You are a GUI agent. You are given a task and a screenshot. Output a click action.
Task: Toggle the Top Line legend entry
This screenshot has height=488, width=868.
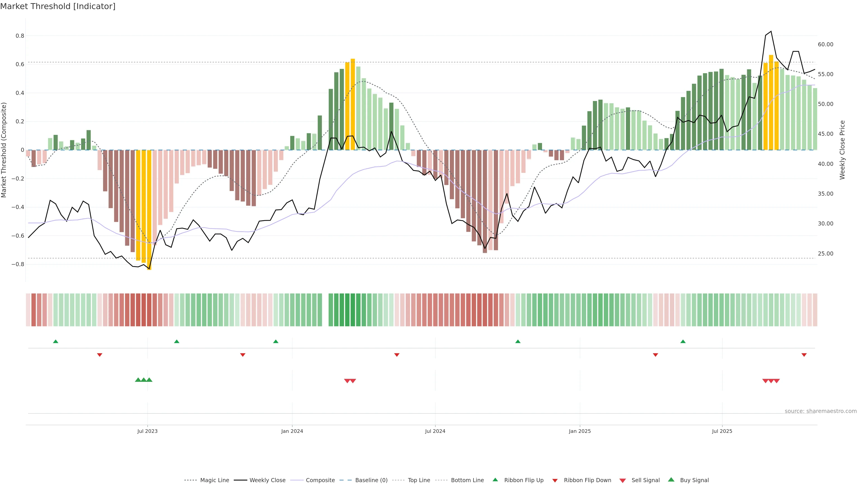(419, 480)
